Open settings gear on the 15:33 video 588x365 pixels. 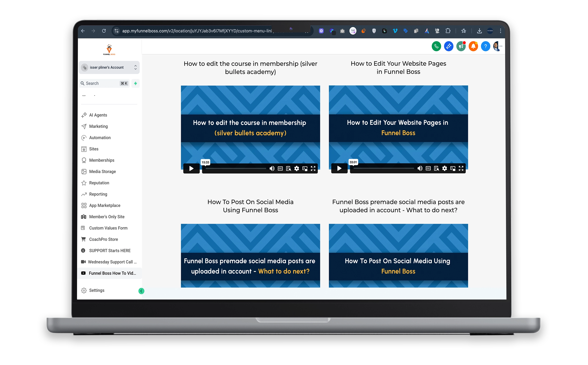(x=296, y=168)
